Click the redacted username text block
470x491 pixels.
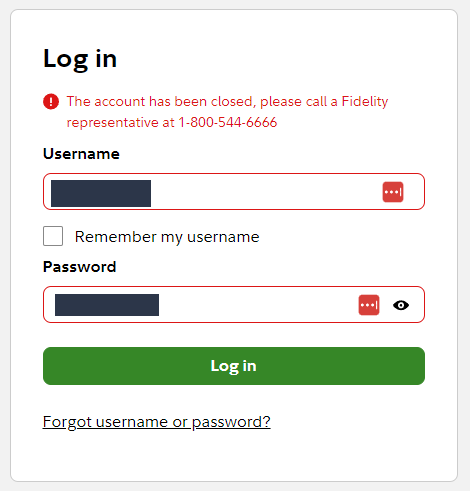(101, 193)
